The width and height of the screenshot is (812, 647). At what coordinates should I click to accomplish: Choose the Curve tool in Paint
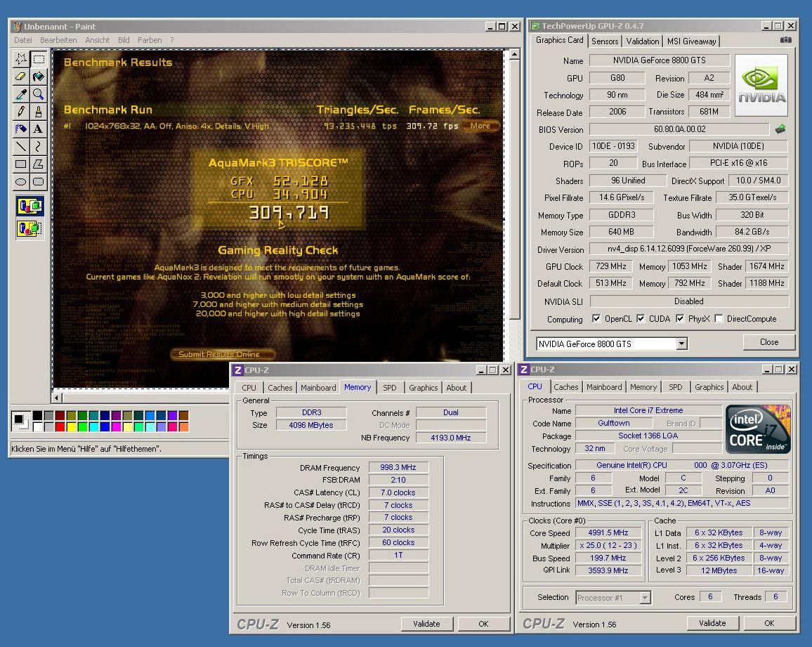point(39,147)
